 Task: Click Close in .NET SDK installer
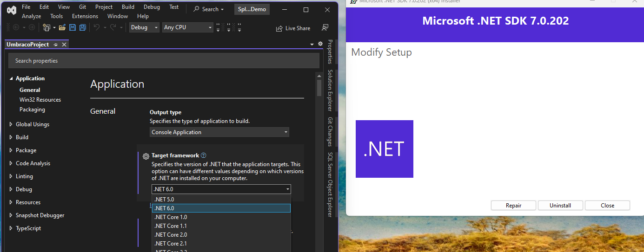click(607, 206)
